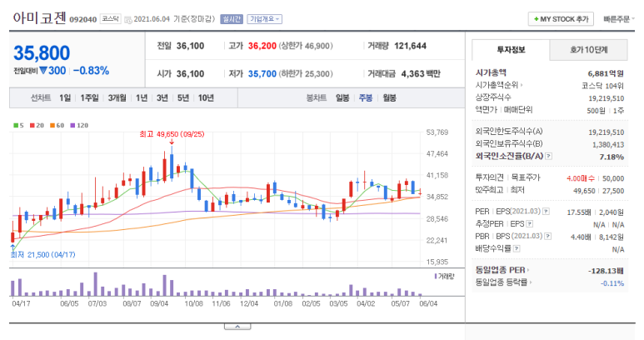
Task: Click the 거래대금 value 4,363 백만
Action: (421, 74)
